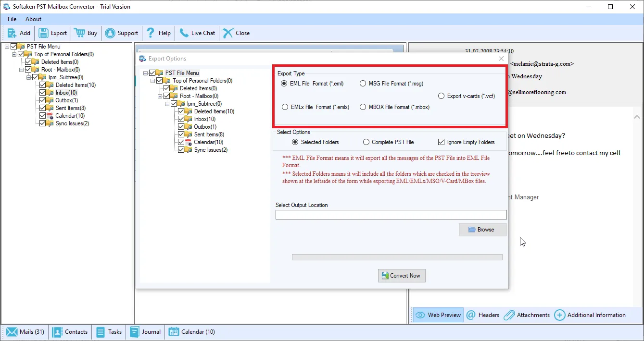Click the "Sync Issues(2)" label in main window tree

pos(72,123)
